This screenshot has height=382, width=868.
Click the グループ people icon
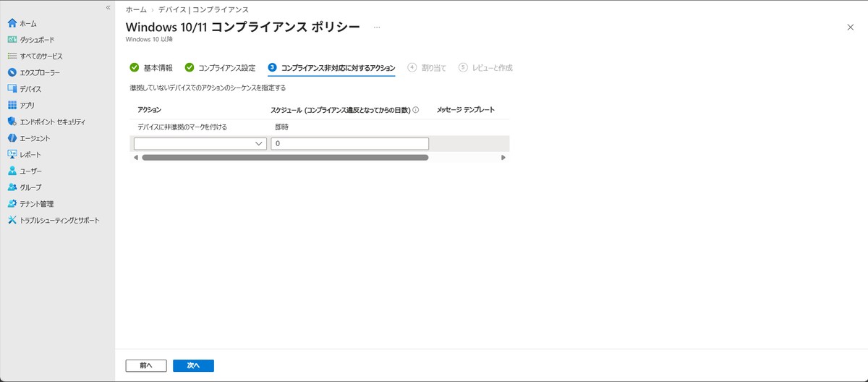tap(12, 187)
